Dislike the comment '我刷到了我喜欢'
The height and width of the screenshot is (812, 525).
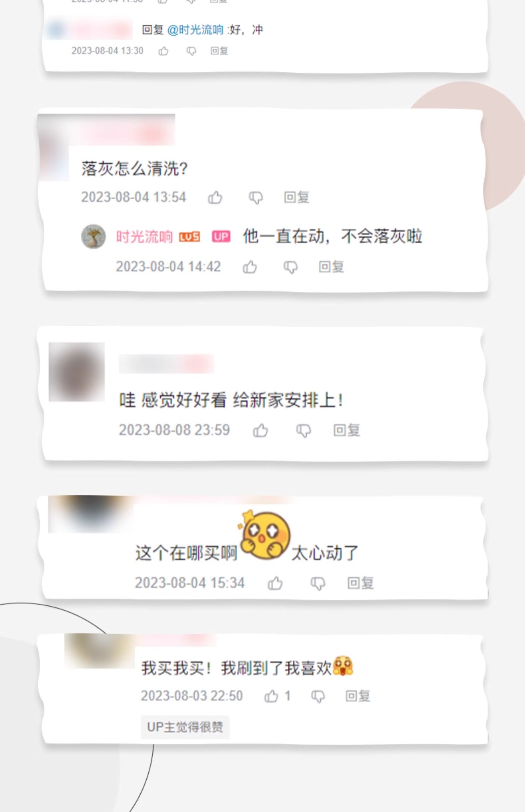(318, 697)
